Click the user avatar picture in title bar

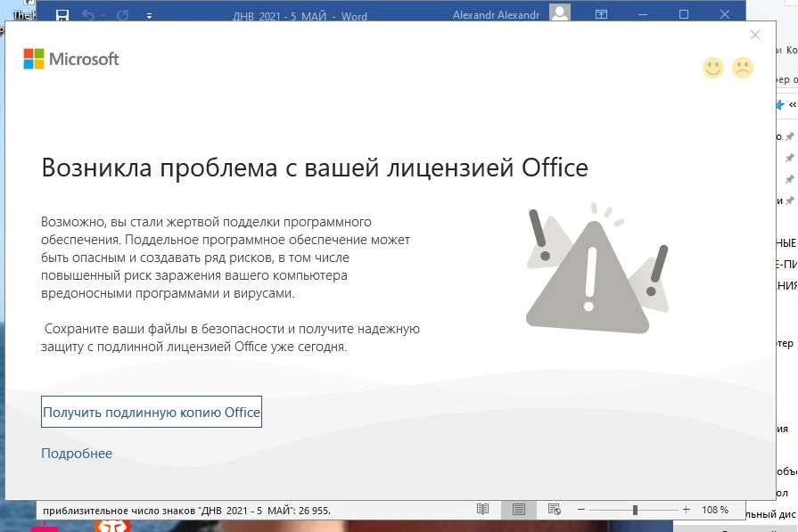click(560, 13)
